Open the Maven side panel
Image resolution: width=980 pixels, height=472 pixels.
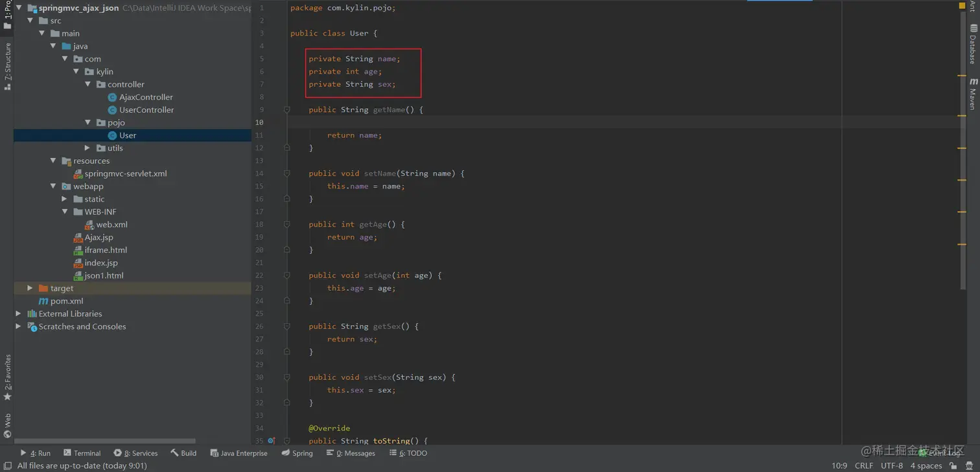pyautogui.click(x=973, y=94)
